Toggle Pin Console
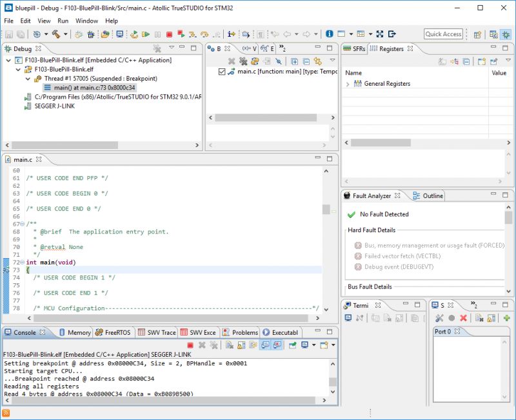Image resolution: width=516 pixels, height=420 pixels. coord(292,345)
